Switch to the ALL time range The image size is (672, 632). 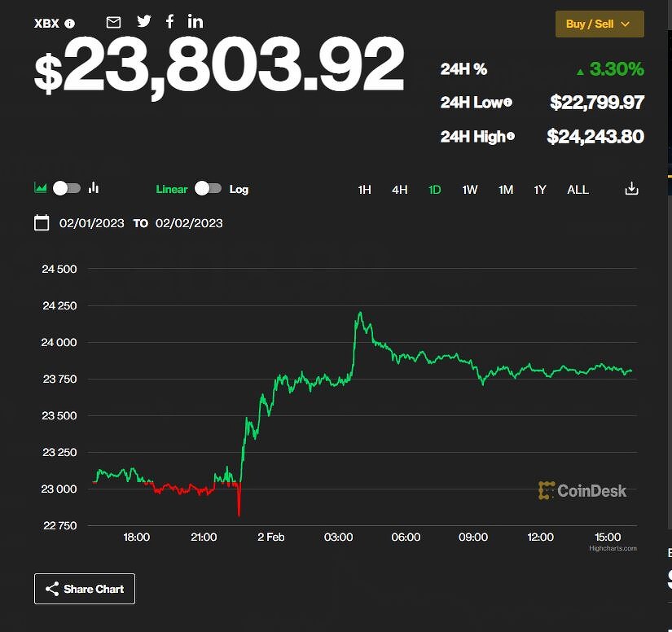[x=578, y=190]
